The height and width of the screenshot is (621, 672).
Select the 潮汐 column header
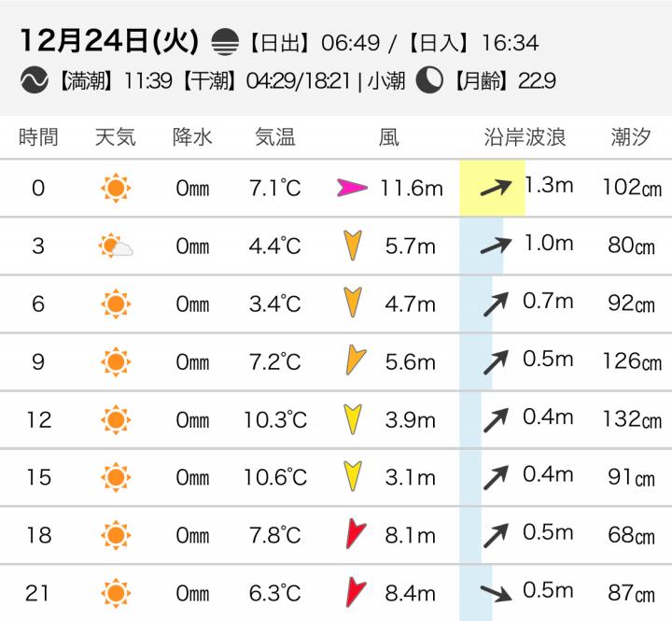click(631, 137)
